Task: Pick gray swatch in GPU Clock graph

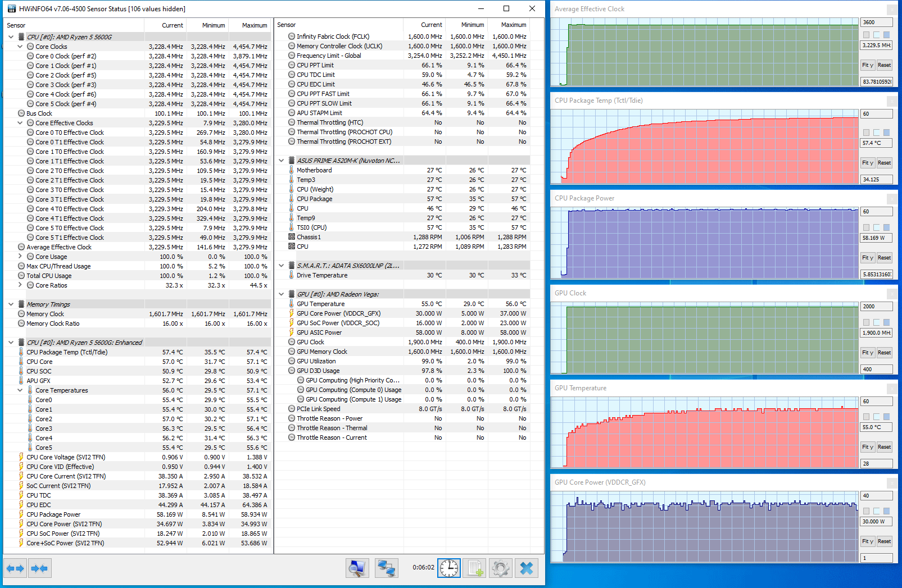Action: [866, 322]
